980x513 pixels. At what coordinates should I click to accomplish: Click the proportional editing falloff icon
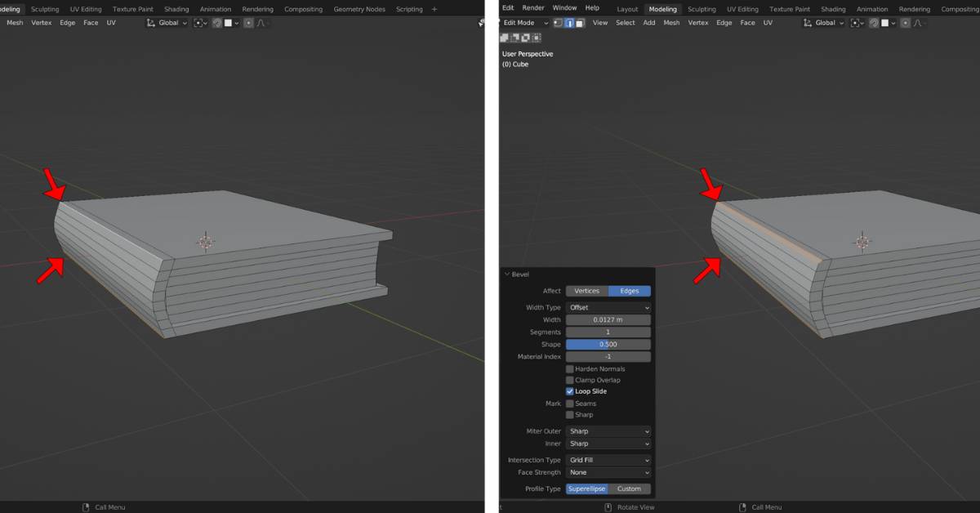point(919,23)
